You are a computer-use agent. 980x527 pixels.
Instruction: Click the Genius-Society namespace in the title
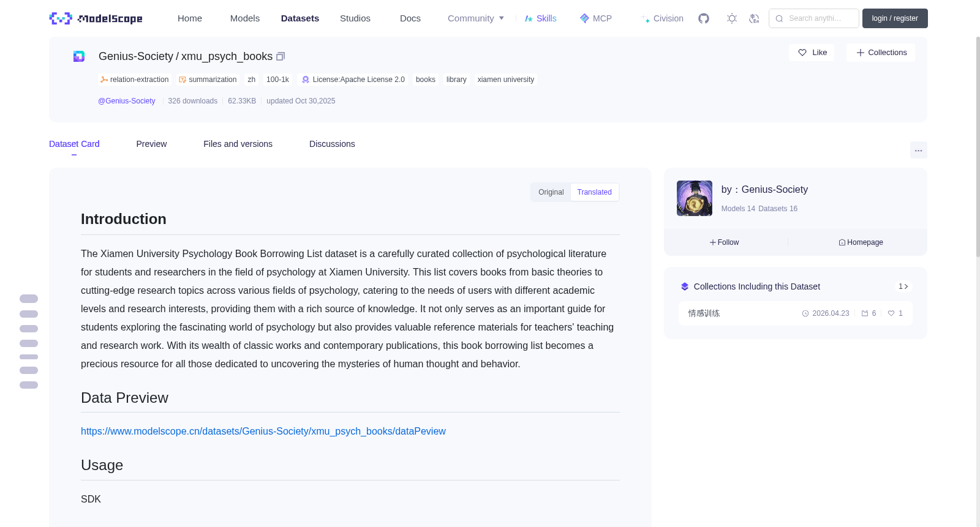(136, 56)
